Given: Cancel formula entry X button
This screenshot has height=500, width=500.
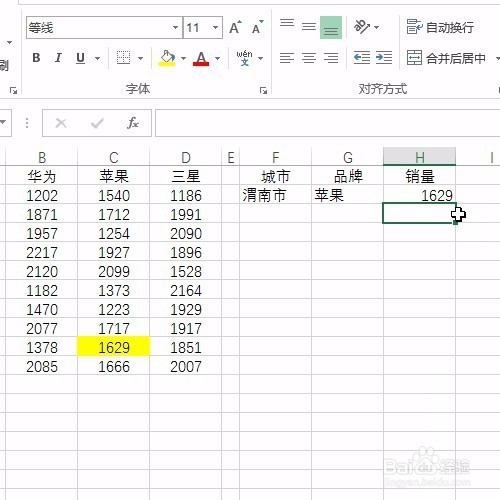Looking at the screenshot, I should [x=61, y=123].
